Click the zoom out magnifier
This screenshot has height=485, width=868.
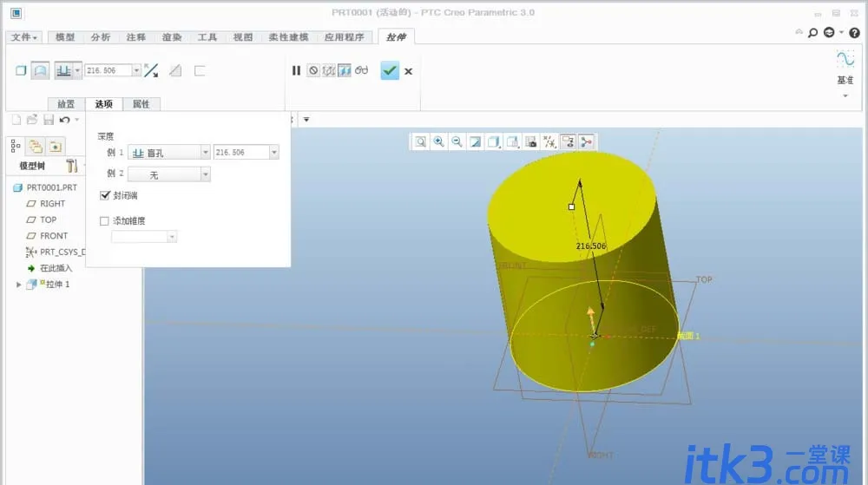tap(457, 142)
